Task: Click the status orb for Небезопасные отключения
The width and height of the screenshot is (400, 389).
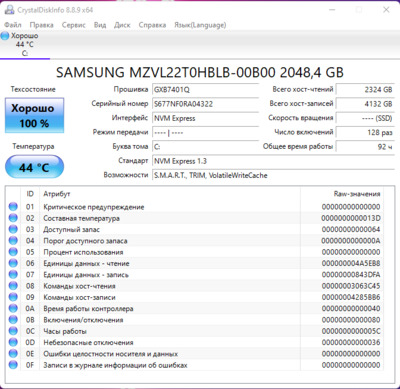Action: click(13, 343)
